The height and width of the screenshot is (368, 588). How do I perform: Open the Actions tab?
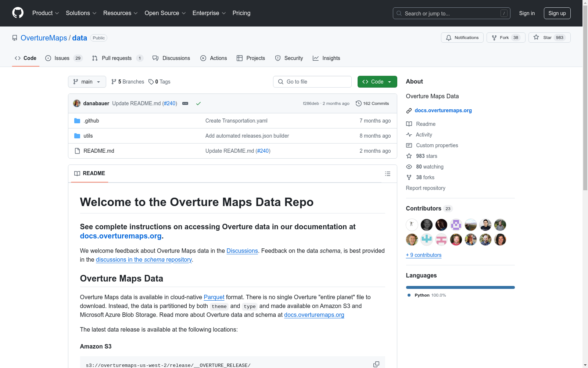click(x=214, y=58)
